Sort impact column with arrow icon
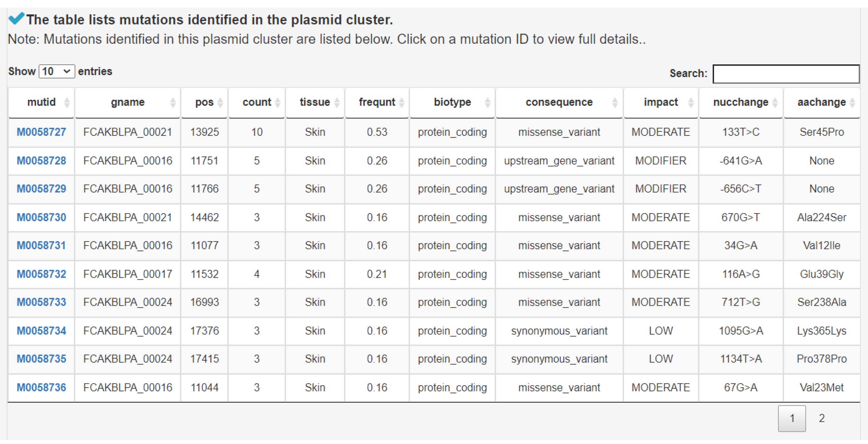Viewport: 868px width, 444px height. point(691,103)
